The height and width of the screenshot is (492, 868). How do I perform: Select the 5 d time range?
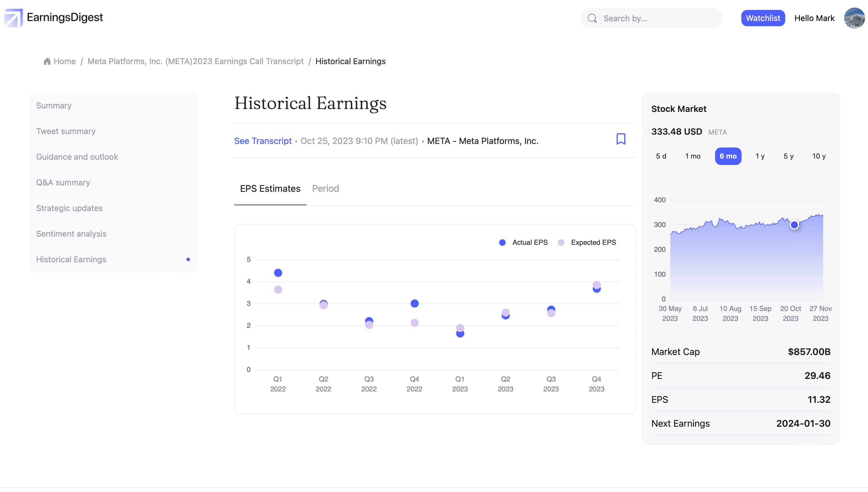(x=661, y=156)
